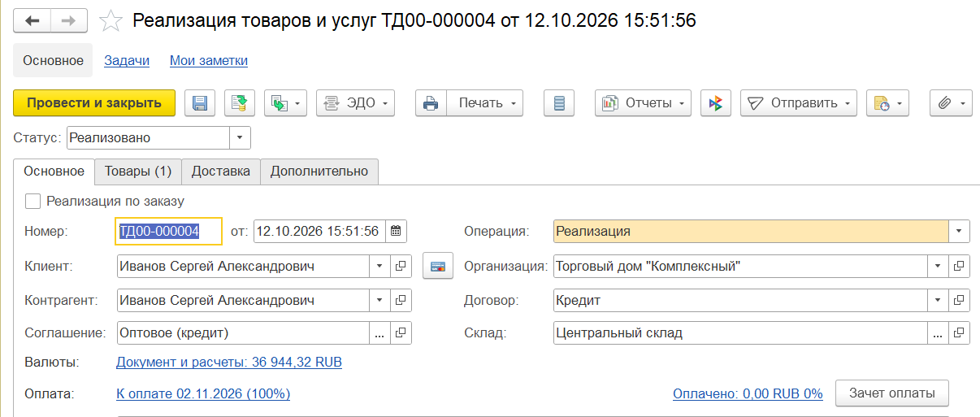Screen dimensions: 980x417
Task: Switch to the Дополнительно tab
Action: (319, 172)
